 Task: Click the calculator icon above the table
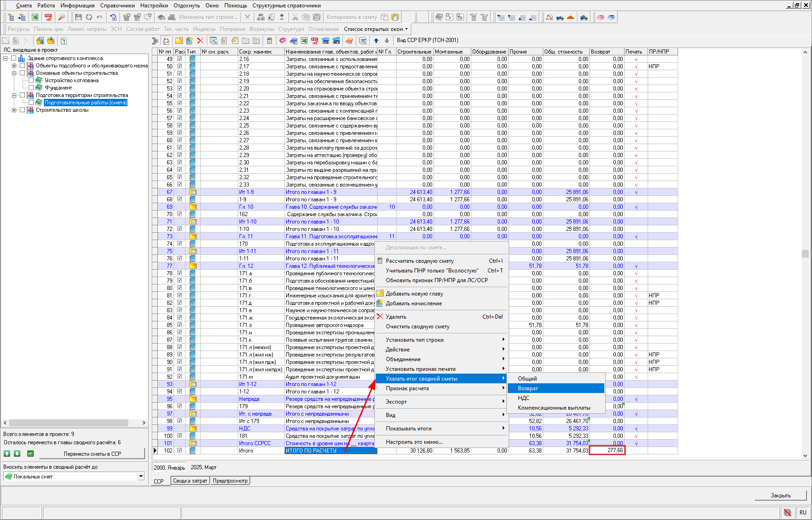[x=270, y=41]
